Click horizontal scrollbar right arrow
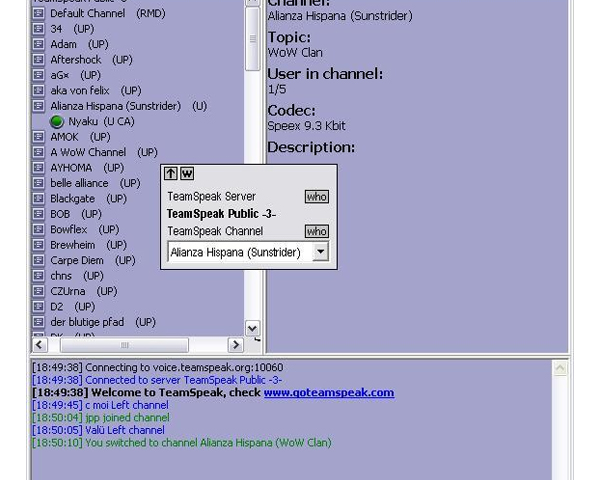The width and height of the screenshot is (600, 480). pyautogui.click(x=236, y=345)
